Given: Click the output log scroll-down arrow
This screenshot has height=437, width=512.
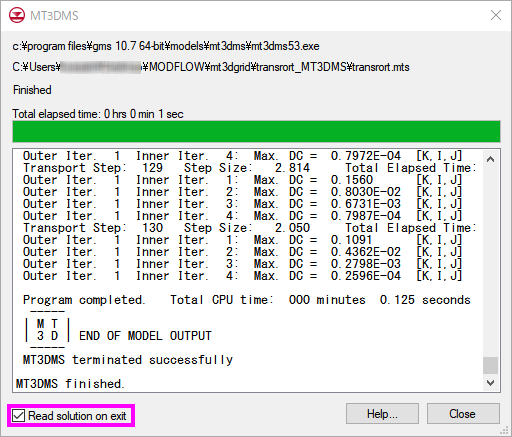Looking at the screenshot, I should coord(490,382).
